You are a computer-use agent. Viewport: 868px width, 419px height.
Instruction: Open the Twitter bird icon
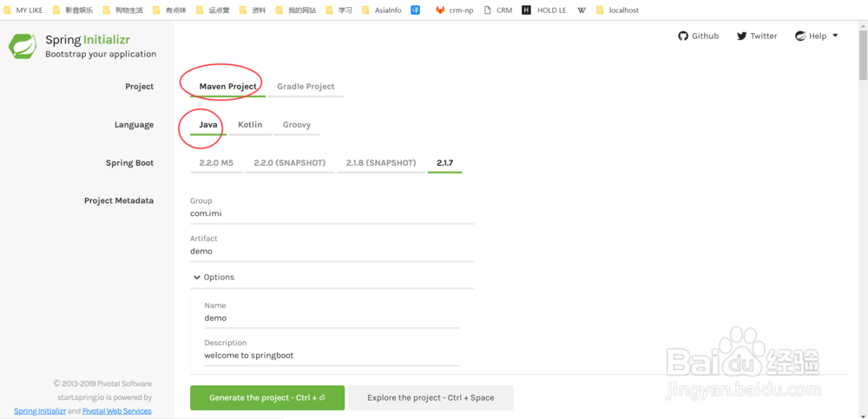point(742,36)
